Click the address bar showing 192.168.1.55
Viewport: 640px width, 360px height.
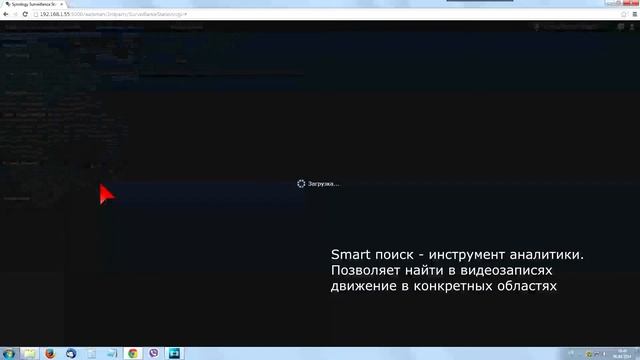(327, 14)
